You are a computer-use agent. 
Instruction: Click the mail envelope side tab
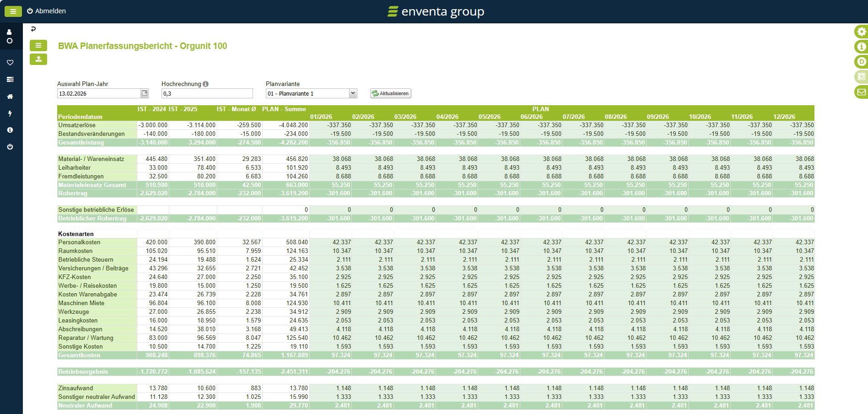pyautogui.click(x=861, y=92)
